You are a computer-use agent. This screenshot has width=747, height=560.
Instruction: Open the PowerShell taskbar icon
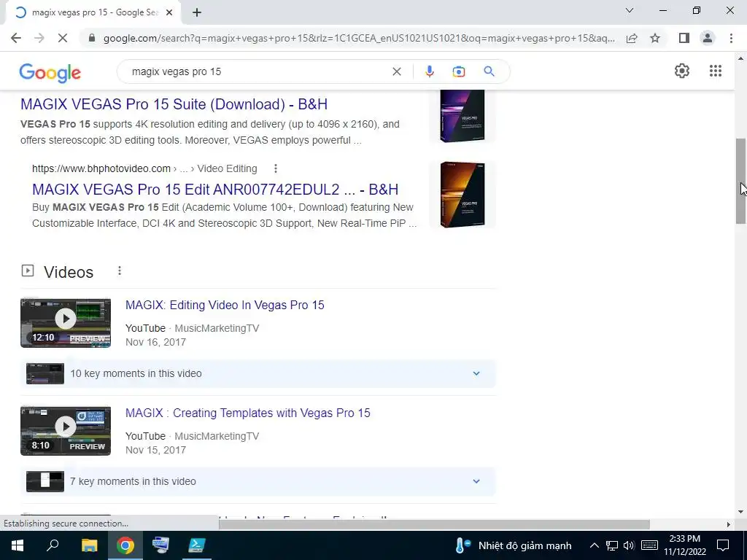coord(197,545)
